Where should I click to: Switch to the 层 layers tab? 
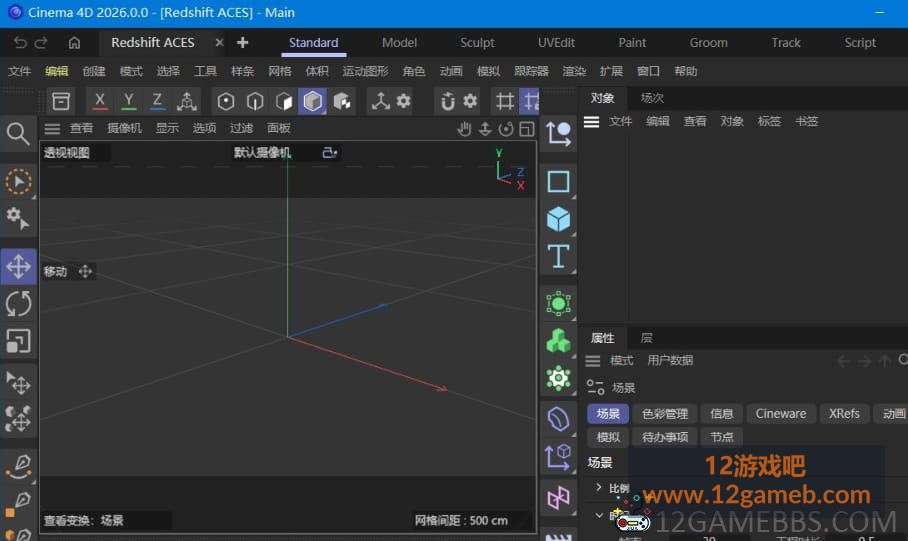click(646, 338)
